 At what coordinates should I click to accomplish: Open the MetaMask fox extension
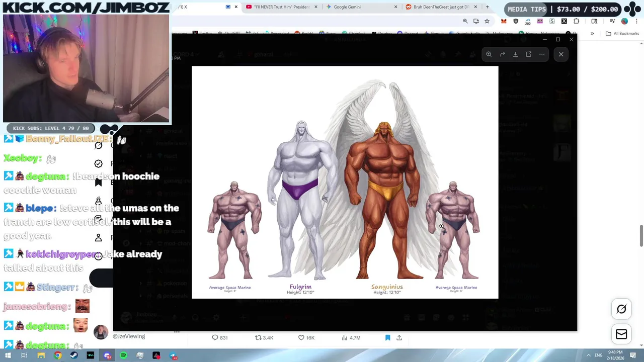pos(504,21)
